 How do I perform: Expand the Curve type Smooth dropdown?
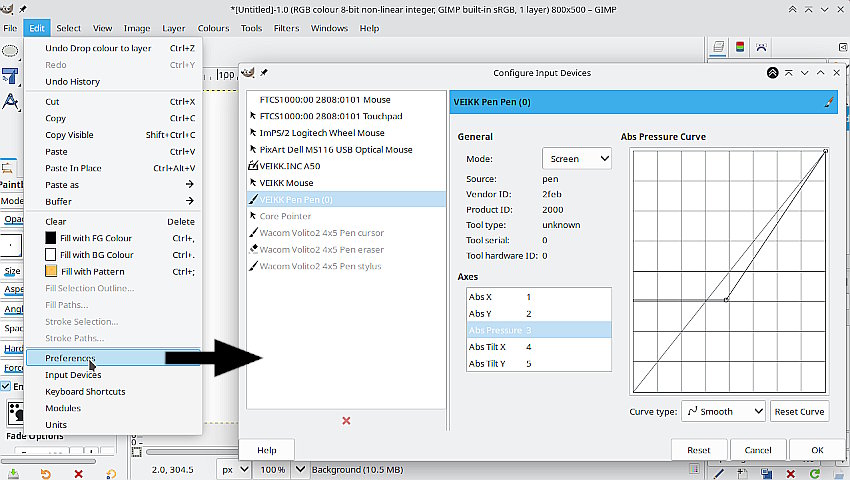724,411
